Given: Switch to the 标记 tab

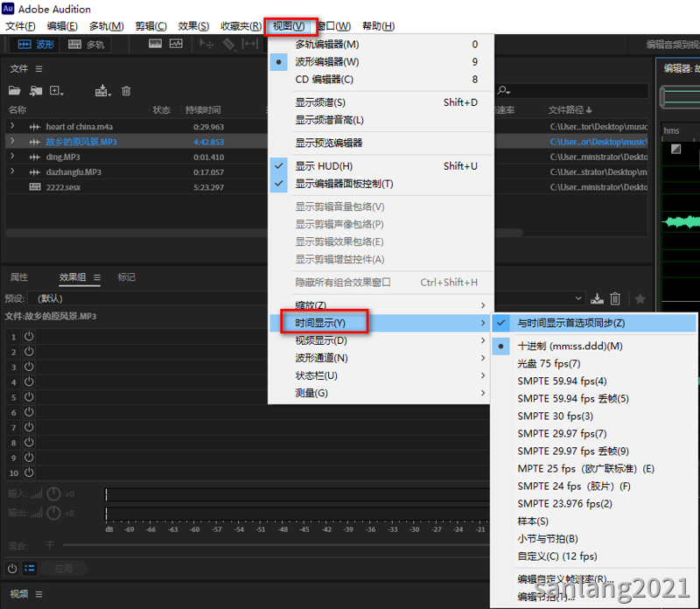Looking at the screenshot, I should [126, 277].
